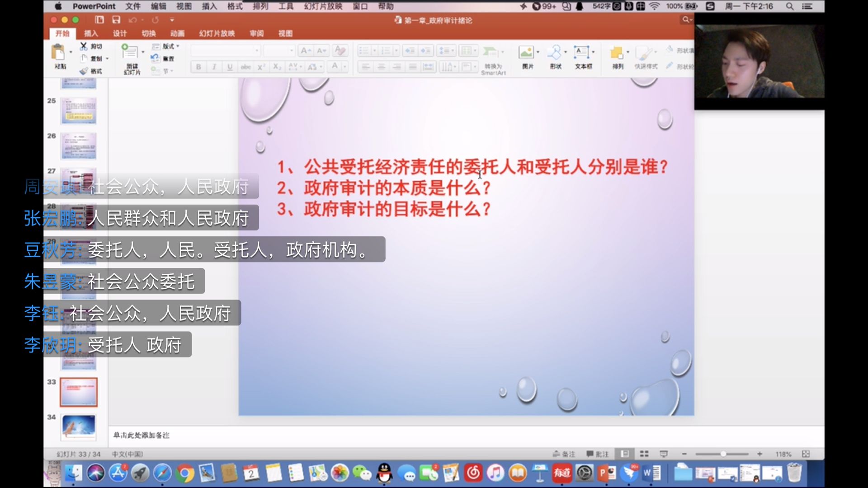The width and height of the screenshot is (868, 488).
Task: Align text left
Action: (x=366, y=67)
